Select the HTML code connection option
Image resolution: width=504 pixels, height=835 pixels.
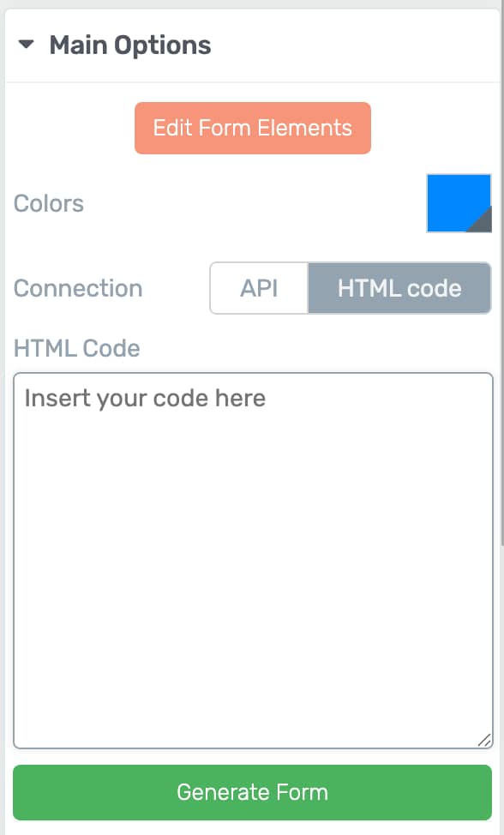pyautogui.click(x=399, y=288)
